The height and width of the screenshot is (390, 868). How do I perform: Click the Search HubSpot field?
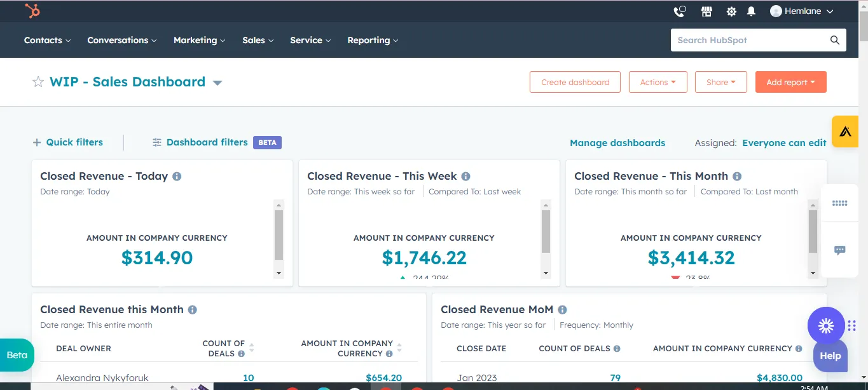pyautogui.click(x=750, y=40)
